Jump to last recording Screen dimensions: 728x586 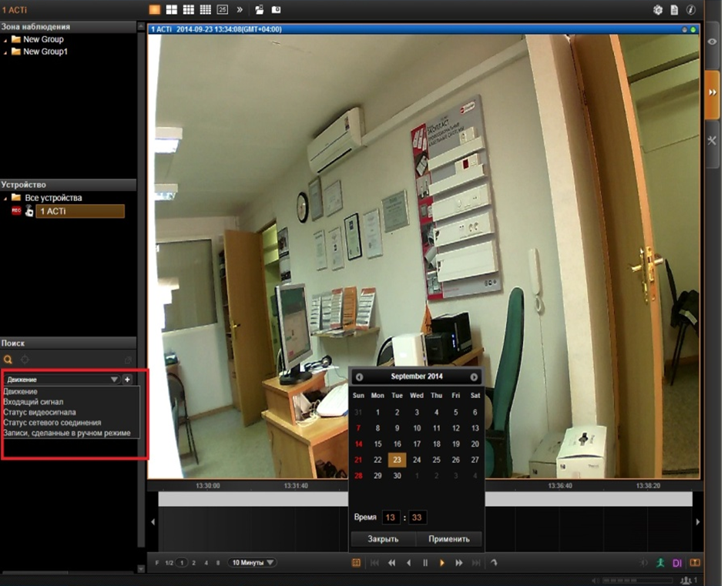476,563
